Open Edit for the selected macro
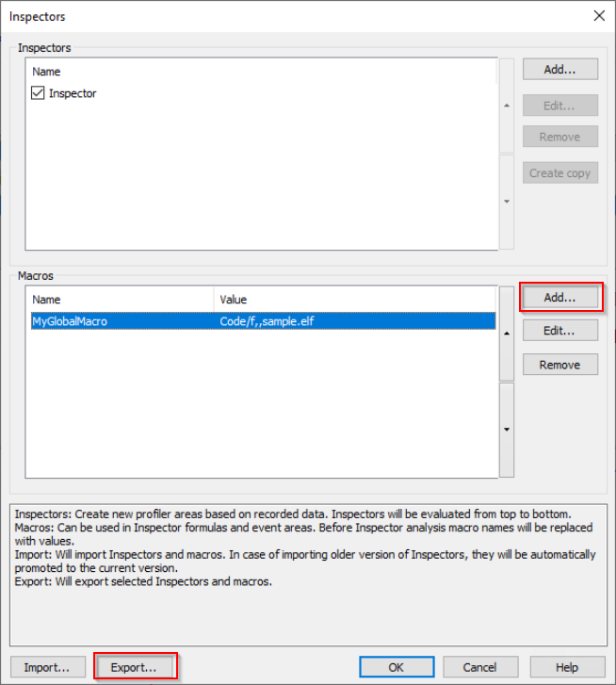This screenshot has width=616, height=685. [x=559, y=331]
